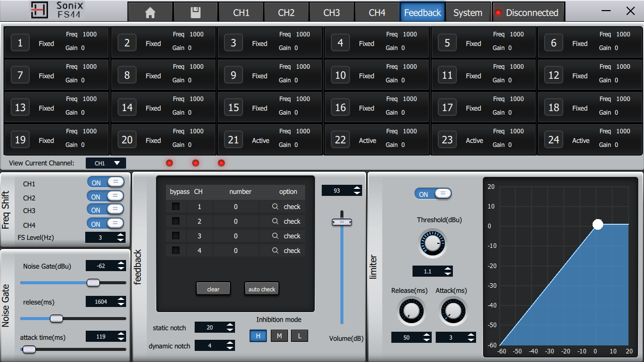Open the CH3 tab
Image resolution: width=644 pixels, height=362 pixels.
point(331,13)
